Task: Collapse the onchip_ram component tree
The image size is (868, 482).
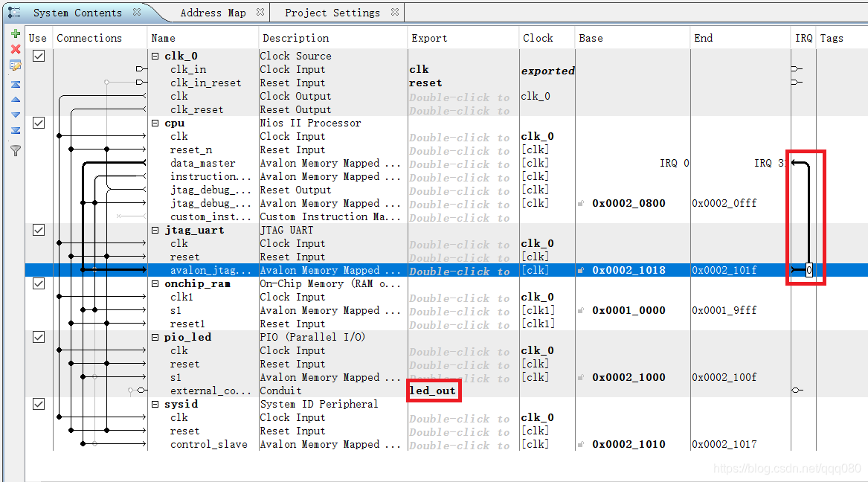Action: point(155,283)
